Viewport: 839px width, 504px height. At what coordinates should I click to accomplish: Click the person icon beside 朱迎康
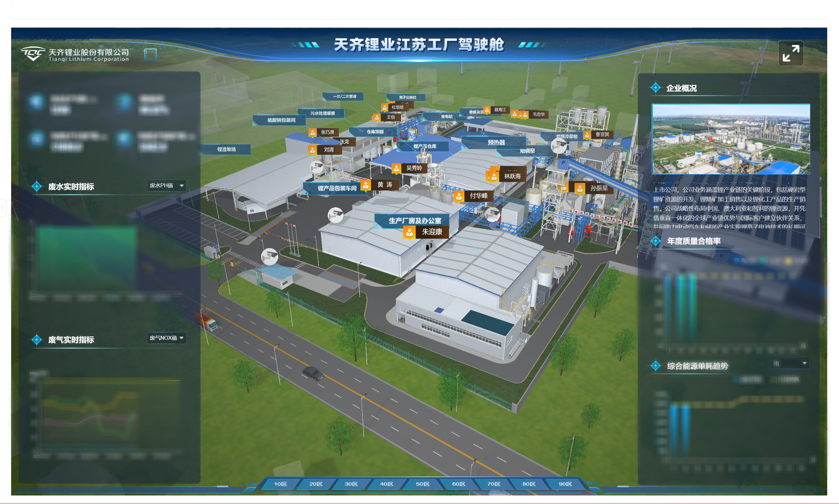pos(410,232)
